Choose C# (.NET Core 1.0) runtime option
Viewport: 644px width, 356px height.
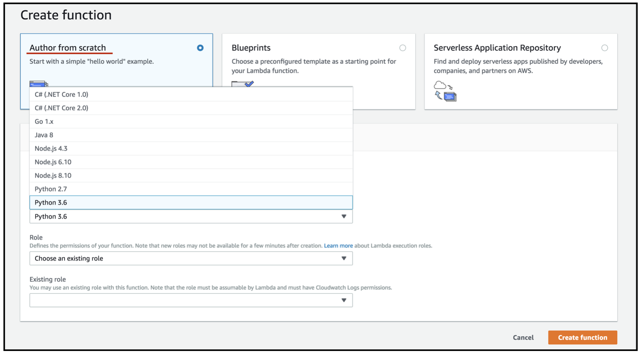(191, 94)
